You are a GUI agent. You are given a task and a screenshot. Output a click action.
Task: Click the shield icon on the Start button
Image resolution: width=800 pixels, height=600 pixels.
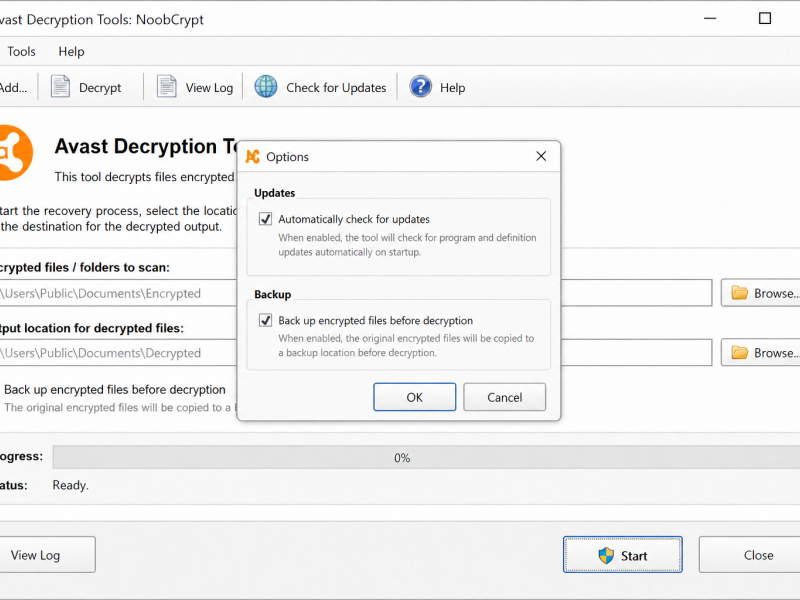coord(606,555)
